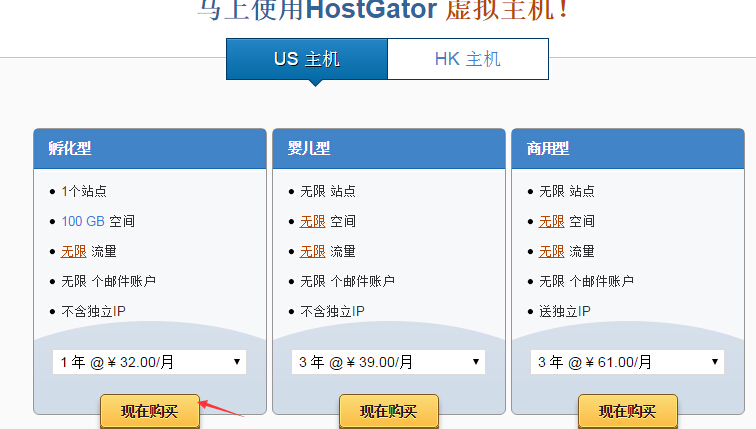The height and width of the screenshot is (429, 756).
Task: Click 无限 站点 in 婴儿型 plan
Action: coord(328,191)
